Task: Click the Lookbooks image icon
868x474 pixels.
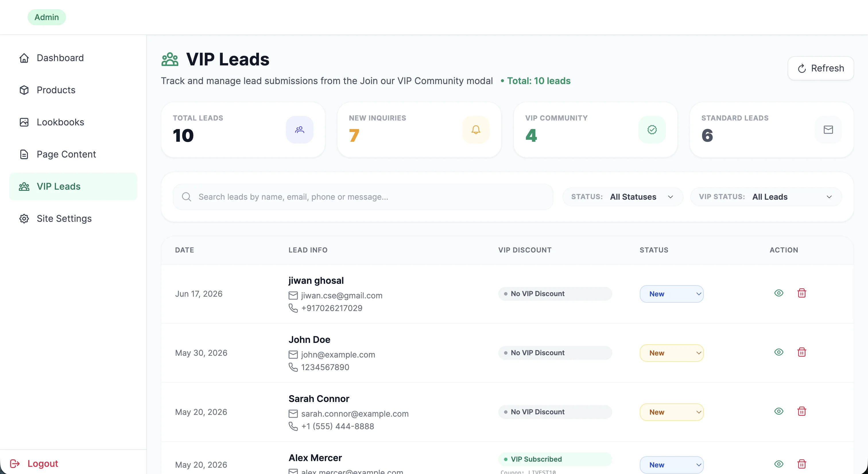Action: 24,122
